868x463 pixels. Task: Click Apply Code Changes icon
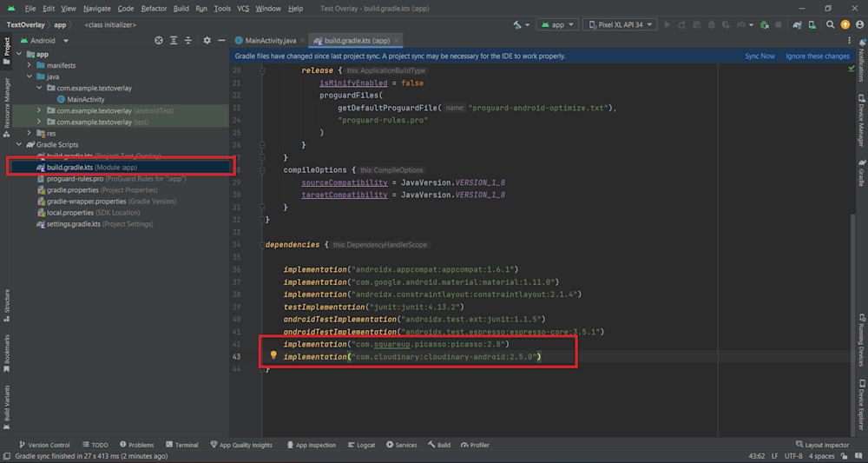[696, 25]
